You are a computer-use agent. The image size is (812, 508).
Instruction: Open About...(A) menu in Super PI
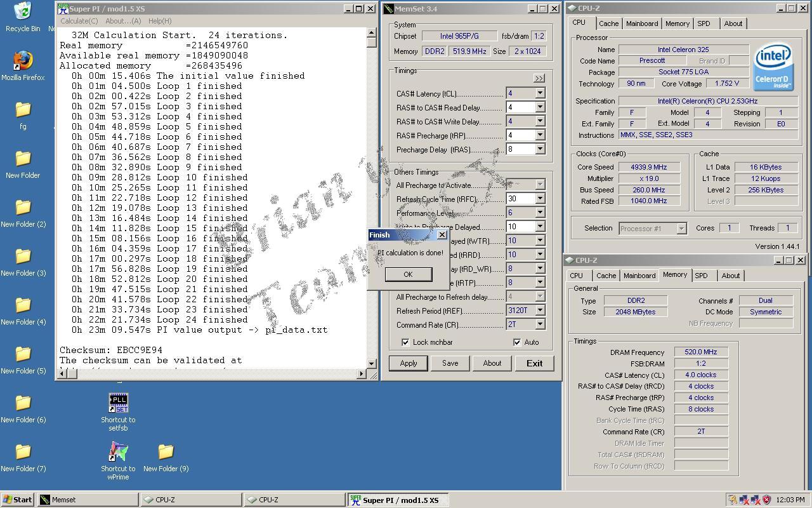[123, 21]
